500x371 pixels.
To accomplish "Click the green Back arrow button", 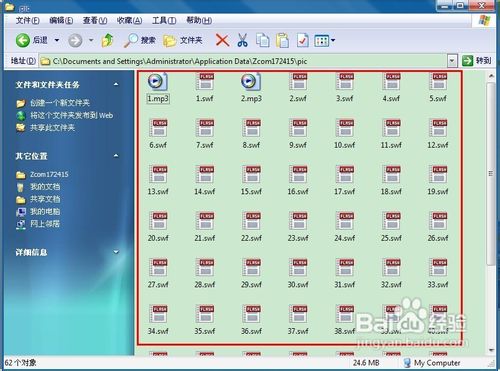I will [23, 40].
